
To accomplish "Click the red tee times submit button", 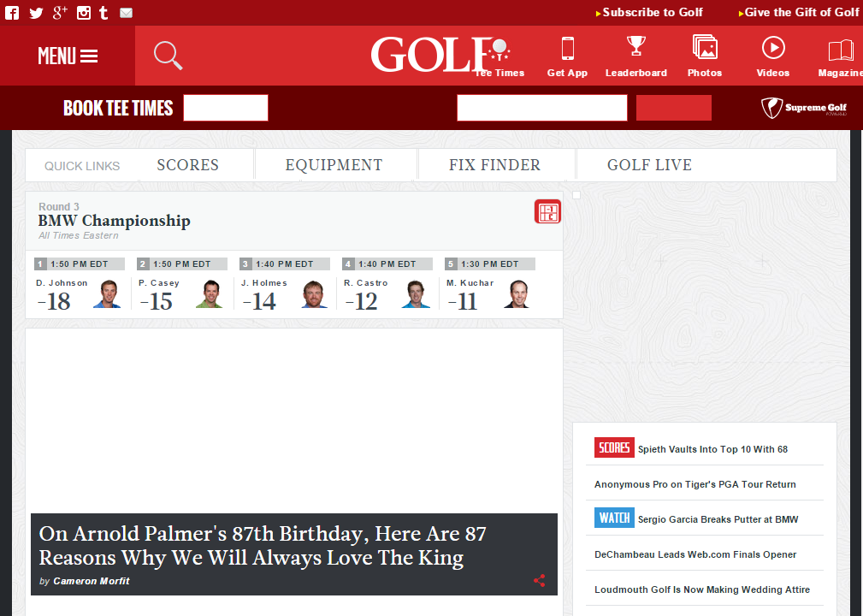I will (674, 107).
